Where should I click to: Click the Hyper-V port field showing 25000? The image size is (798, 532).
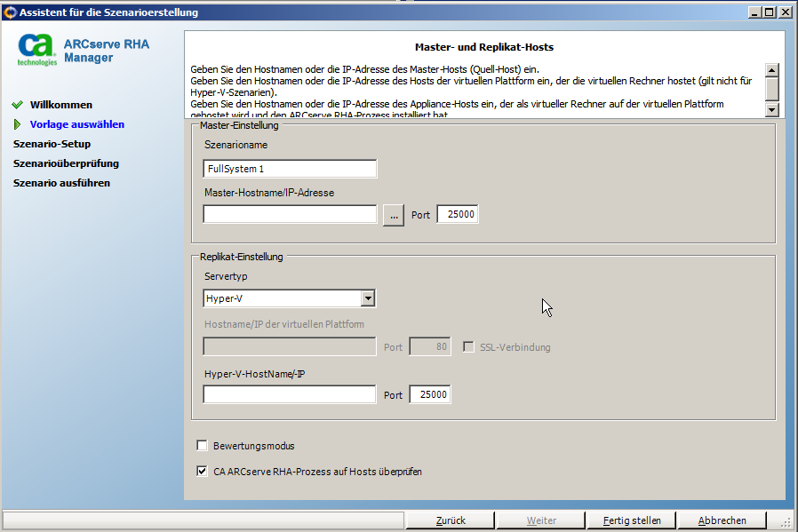click(x=430, y=394)
